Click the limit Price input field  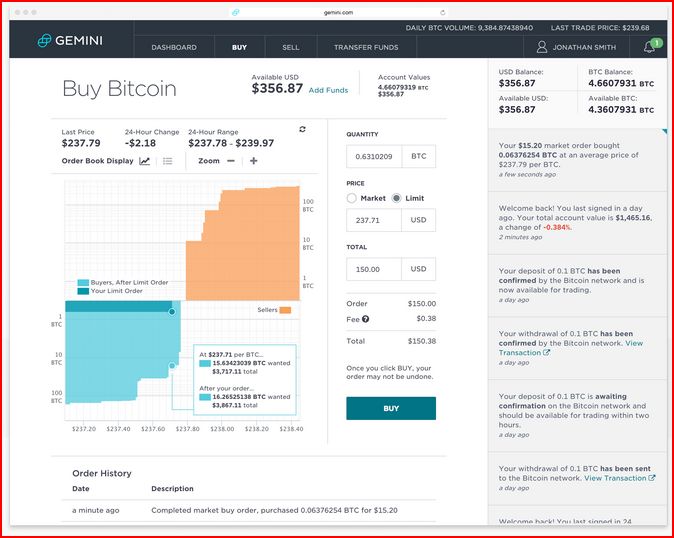pos(374,220)
